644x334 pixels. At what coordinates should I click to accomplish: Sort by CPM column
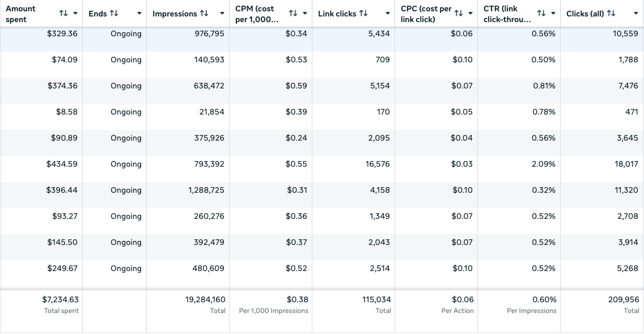tap(293, 14)
